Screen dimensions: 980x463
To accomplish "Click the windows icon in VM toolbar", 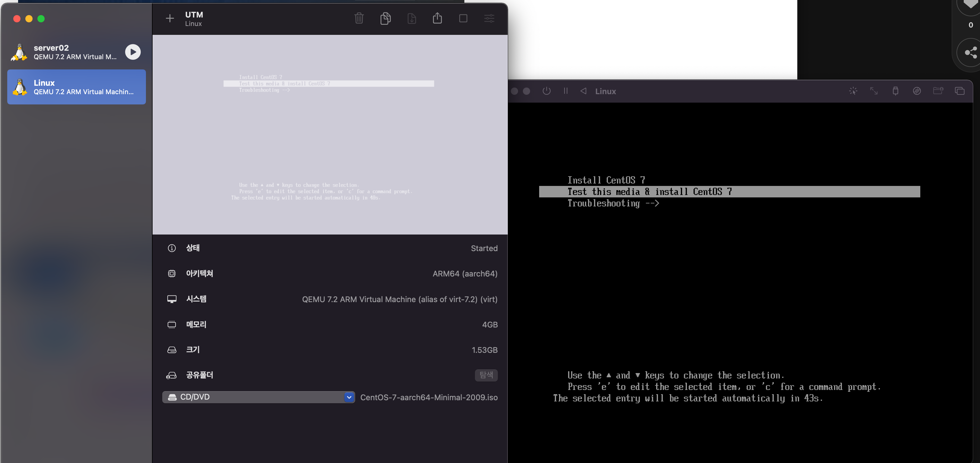I will tap(959, 91).
